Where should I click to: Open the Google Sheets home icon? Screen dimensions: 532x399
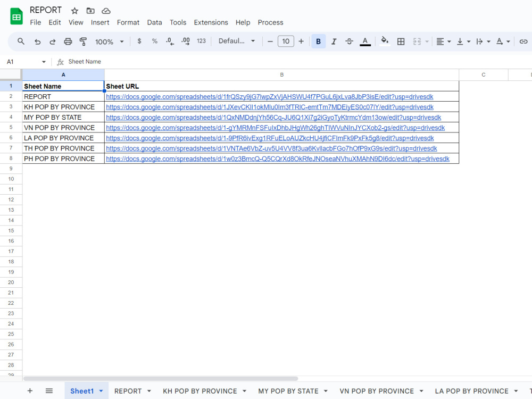[16, 16]
